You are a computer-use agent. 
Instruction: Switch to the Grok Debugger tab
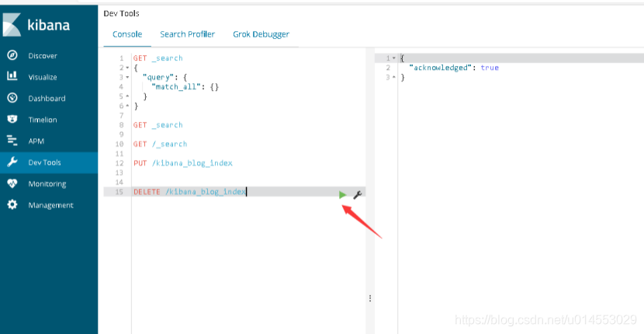click(261, 34)
